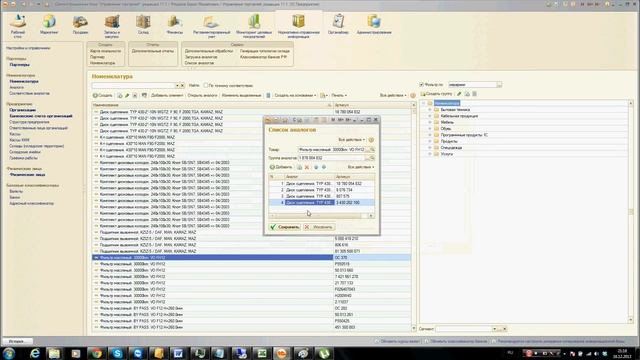Click Добавить in Список аналогов dialog
The width and height of the screenshot is (640, 360).
pyautogui.click(x=281, y=167)
